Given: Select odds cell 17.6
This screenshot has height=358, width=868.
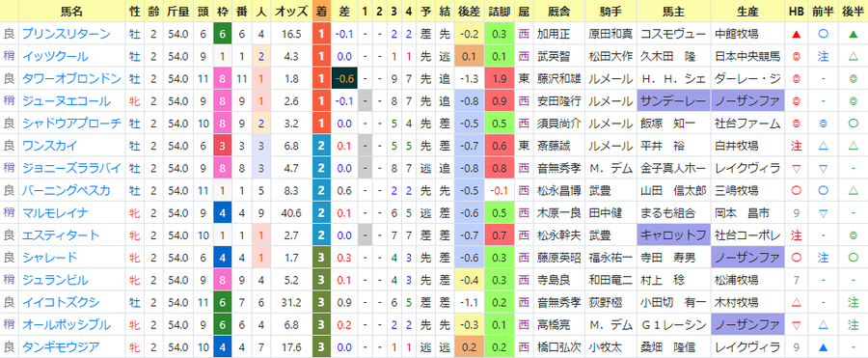Looking at the screenshot, I should [x=290, y=347].
